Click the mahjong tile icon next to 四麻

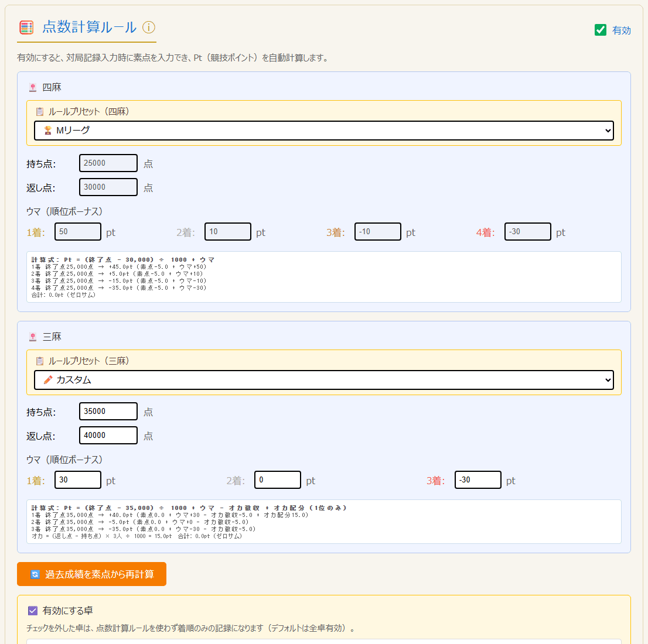[x=33, y=88]
